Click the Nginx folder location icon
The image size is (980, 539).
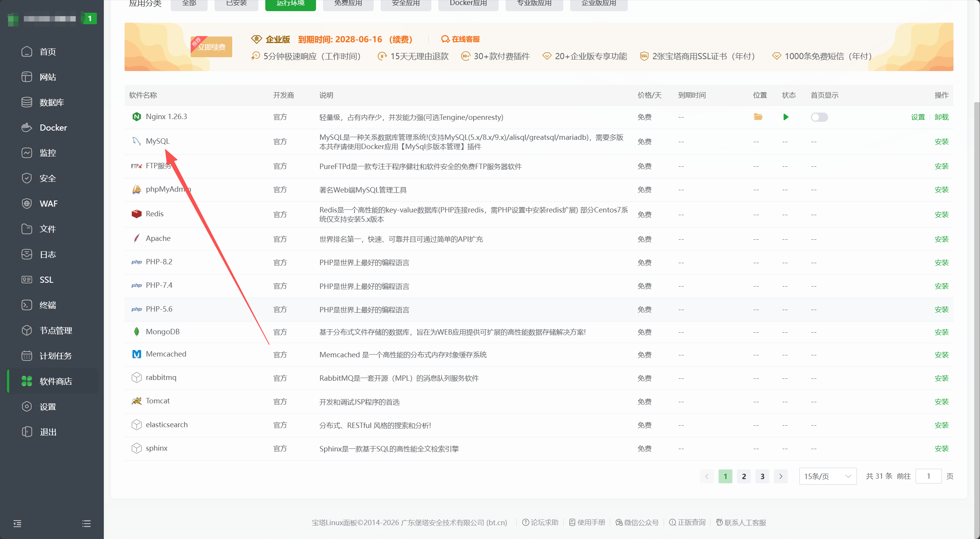(758, 117)
